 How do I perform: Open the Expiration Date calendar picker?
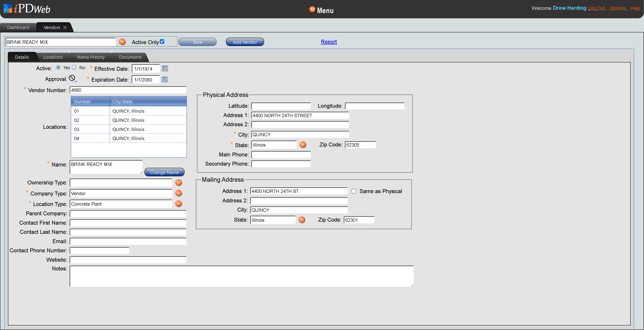(164, 80)
